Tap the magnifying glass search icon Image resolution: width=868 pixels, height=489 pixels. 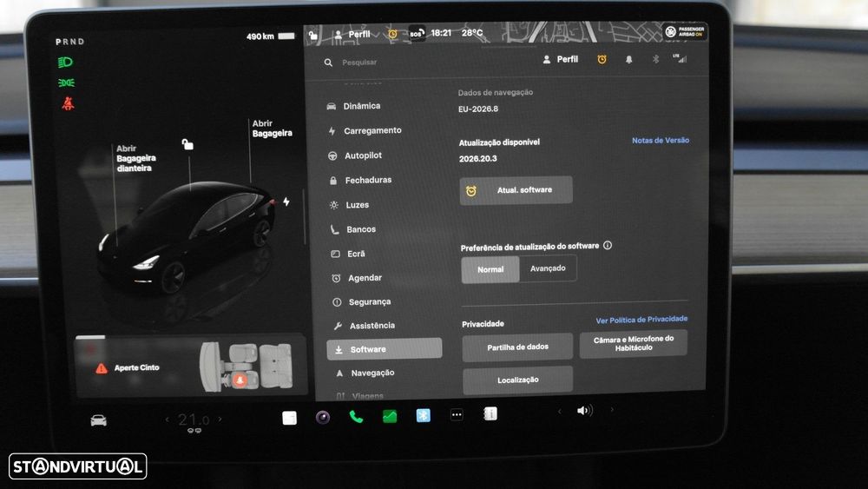tap(328, 63)
